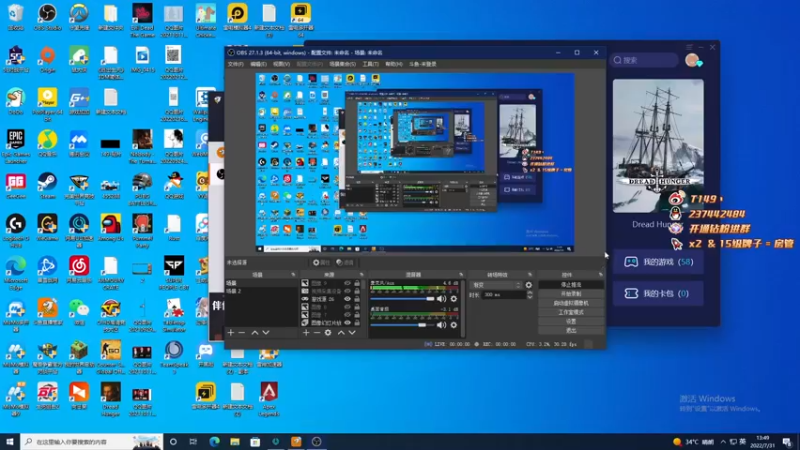
Task: Click the 工作室模式 studio mode button
Action: (x=571, y=312)
